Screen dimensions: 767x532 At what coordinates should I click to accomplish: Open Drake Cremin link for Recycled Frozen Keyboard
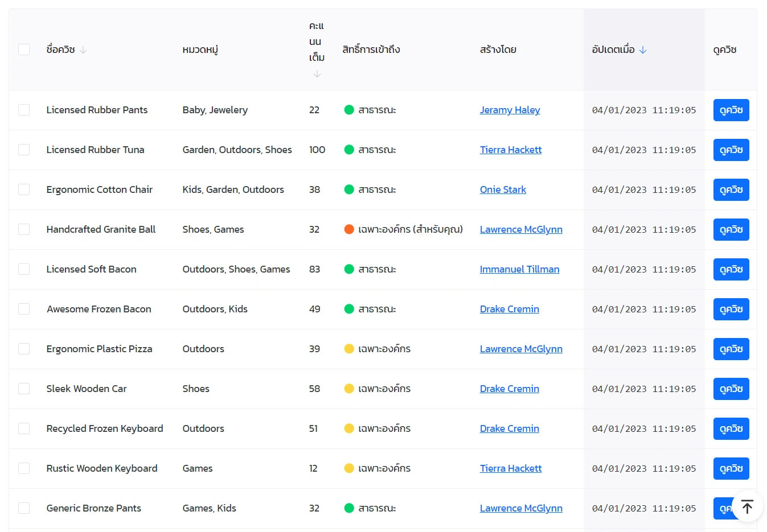pyautogui.click(x=509, y=428)
